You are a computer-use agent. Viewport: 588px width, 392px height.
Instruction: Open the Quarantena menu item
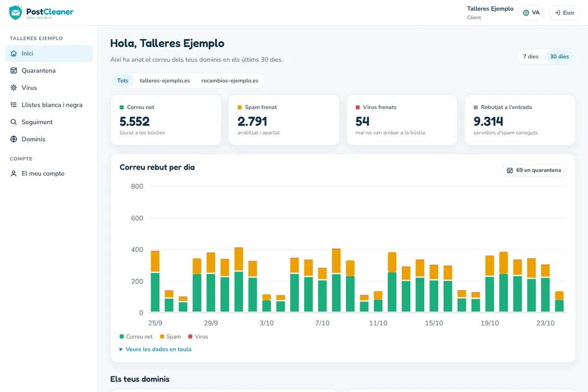49,71
